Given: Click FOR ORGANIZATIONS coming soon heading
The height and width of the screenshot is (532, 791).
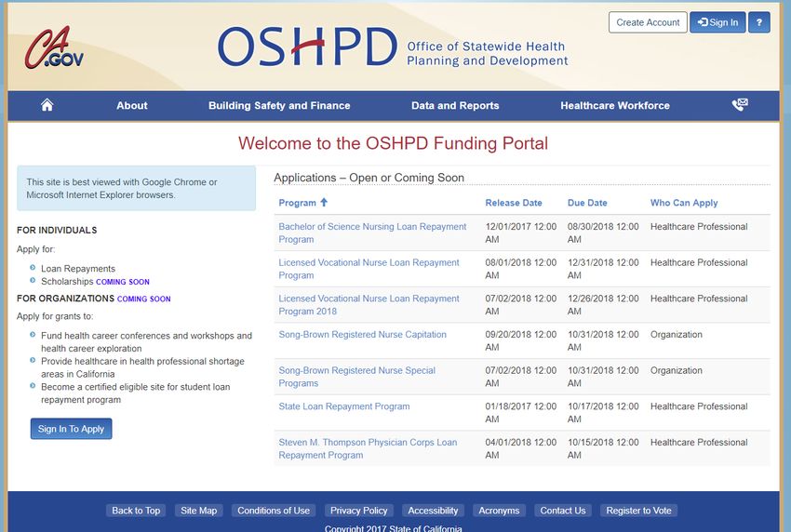Looking at the screenshot, I should click(94, 299).
